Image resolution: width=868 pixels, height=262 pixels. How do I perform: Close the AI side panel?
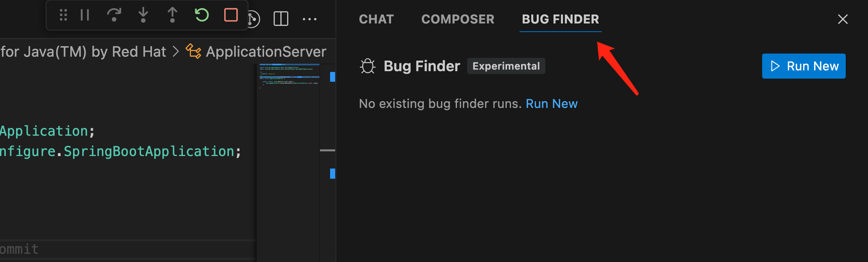[x=843, y=19]
